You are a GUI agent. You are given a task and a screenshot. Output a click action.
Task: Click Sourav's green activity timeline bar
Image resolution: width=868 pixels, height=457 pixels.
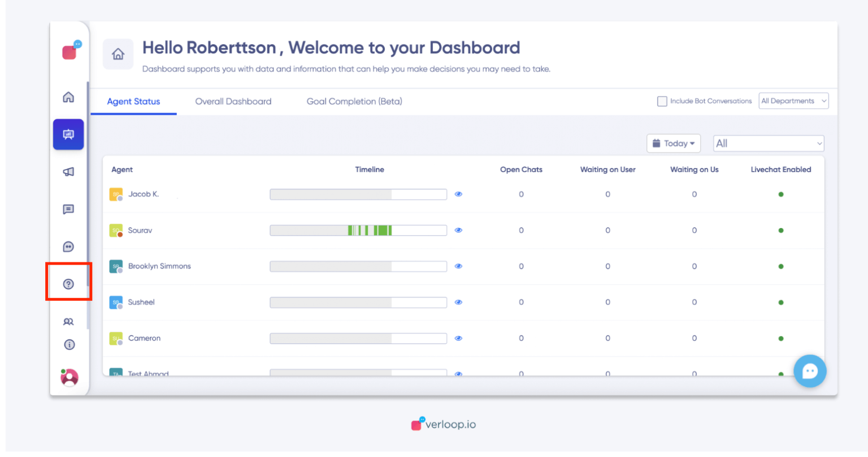pyautogui.click(x=370, y=230)
